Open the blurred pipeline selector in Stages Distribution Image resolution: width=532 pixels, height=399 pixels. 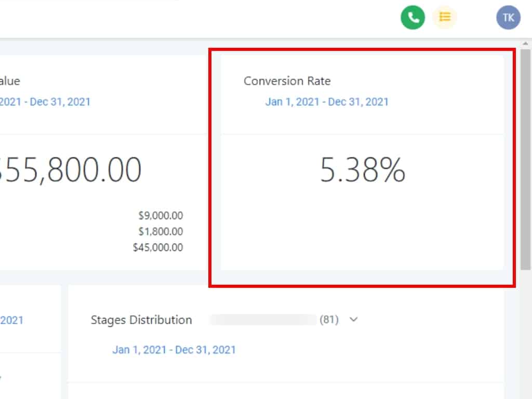tap(263, 320)
